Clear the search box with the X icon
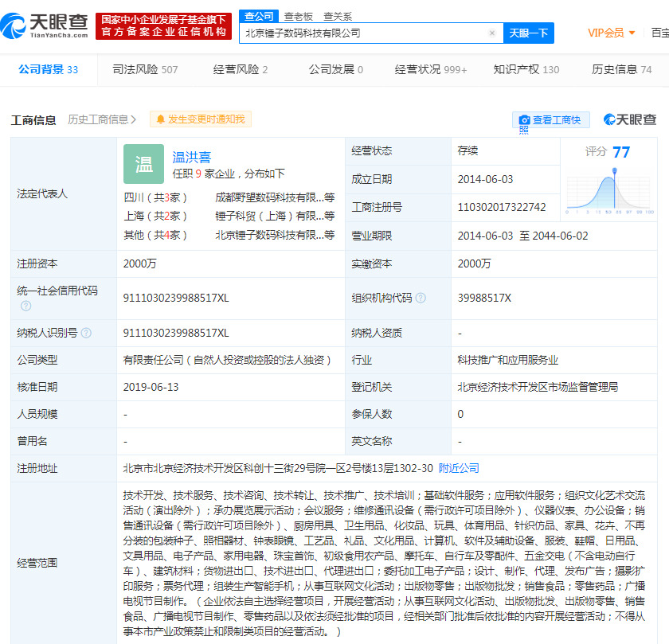Image resolution: width=669 pixels, height=644 pixels. coord(492,33)
